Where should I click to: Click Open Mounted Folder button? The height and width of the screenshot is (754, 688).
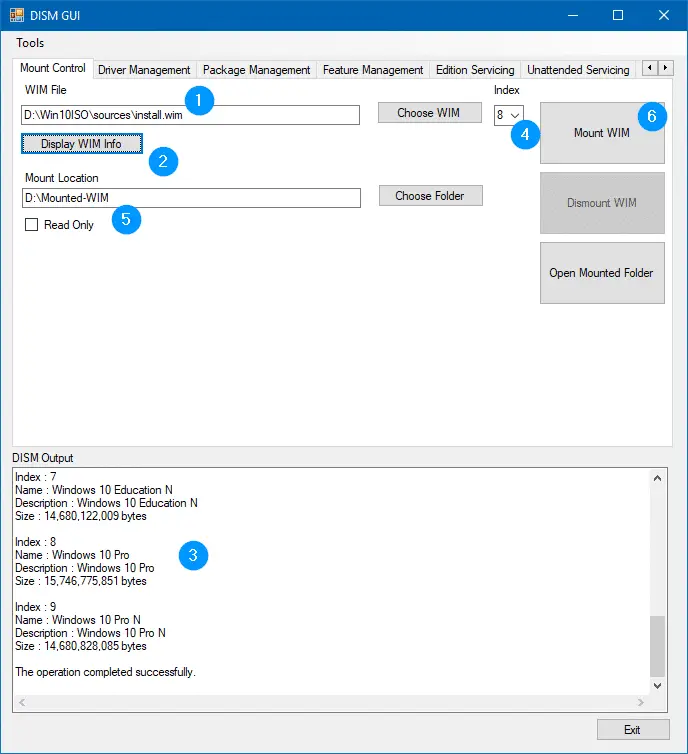click(602, 273)
